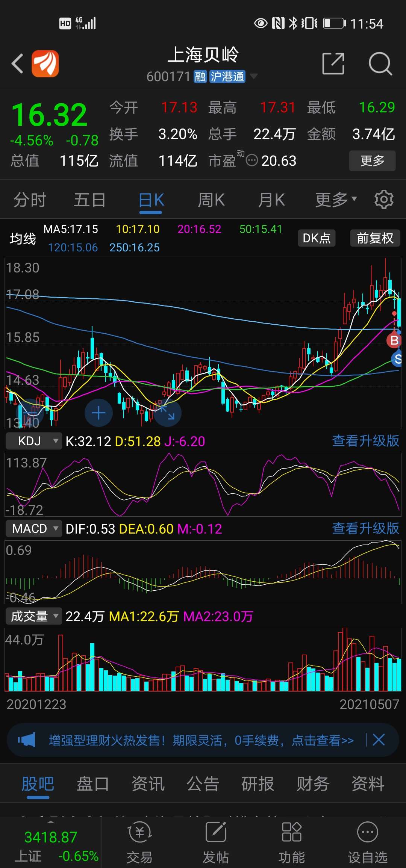Open chart settings gear icon
This screenshot has width=406, height=868.
pyautogui.click(x=384, y=200)
